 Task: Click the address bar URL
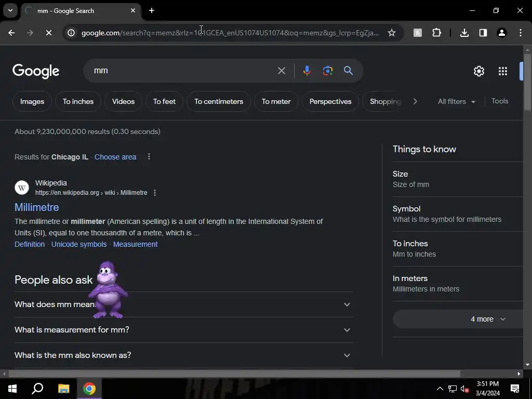pyautogui.click(x=230, y=33)
